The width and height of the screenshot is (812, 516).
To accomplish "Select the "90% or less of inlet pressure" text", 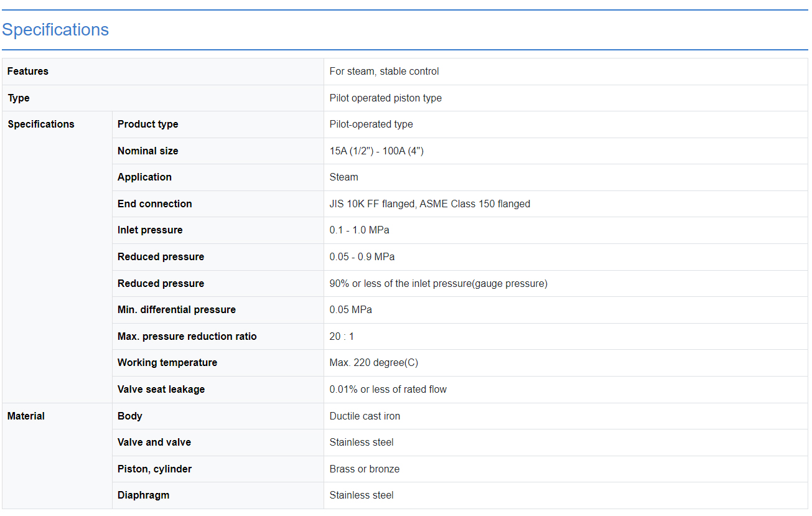I will click(438, 284).
